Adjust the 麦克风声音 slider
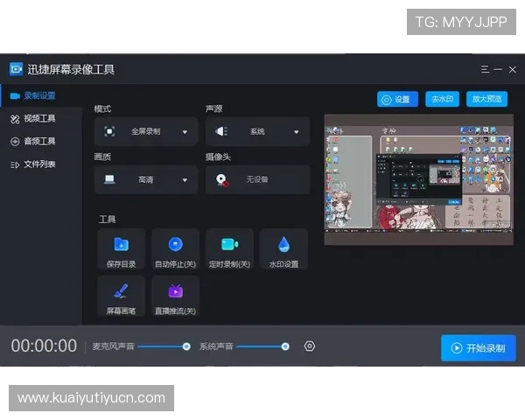525x420 pixels. coord(164,346)
